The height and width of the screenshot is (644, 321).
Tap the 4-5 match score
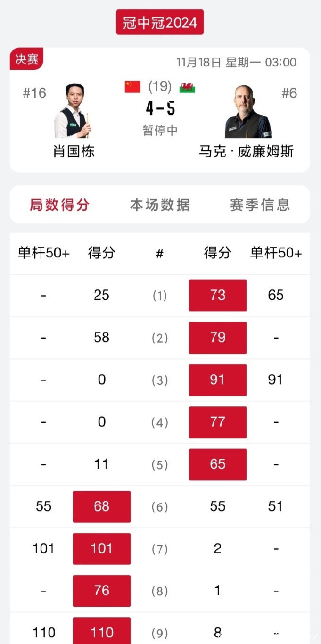click(x=160, y=109)
